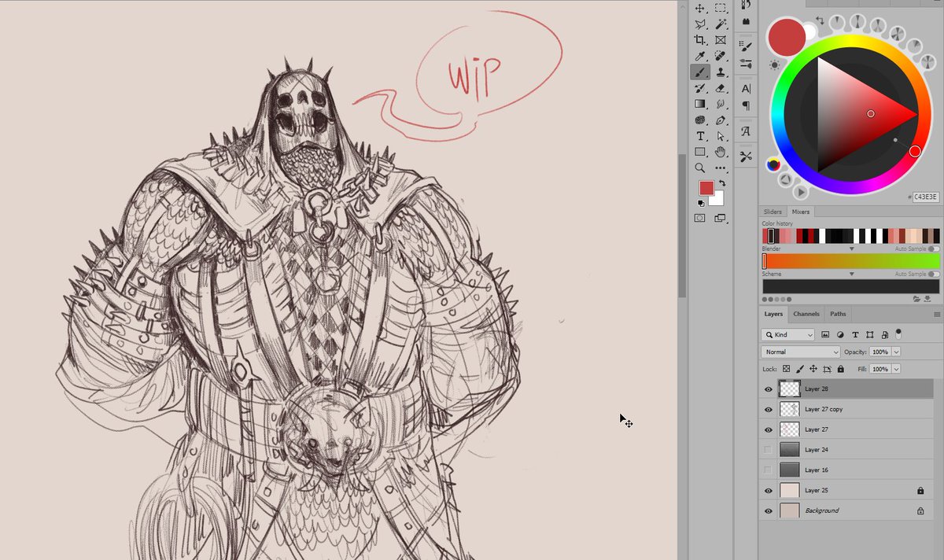Show the Layer 24 layer

pos(768,449)
